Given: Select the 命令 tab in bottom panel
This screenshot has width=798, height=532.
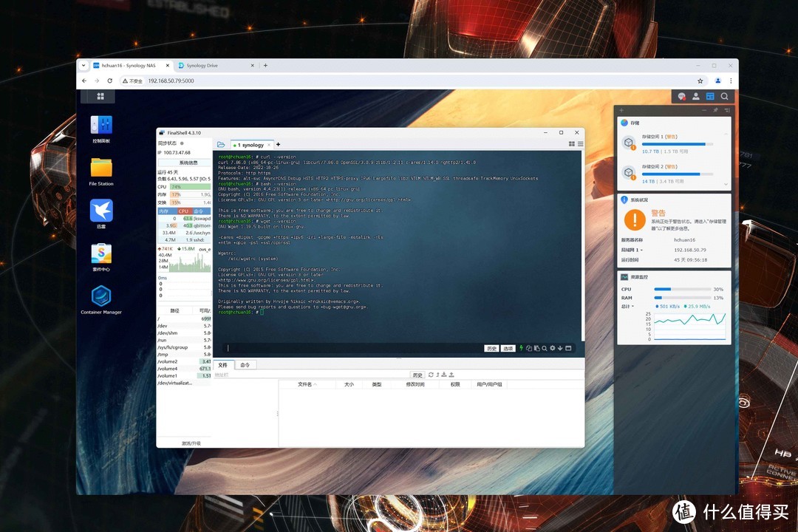Looking at the screenshot, I should coord(245,364).
